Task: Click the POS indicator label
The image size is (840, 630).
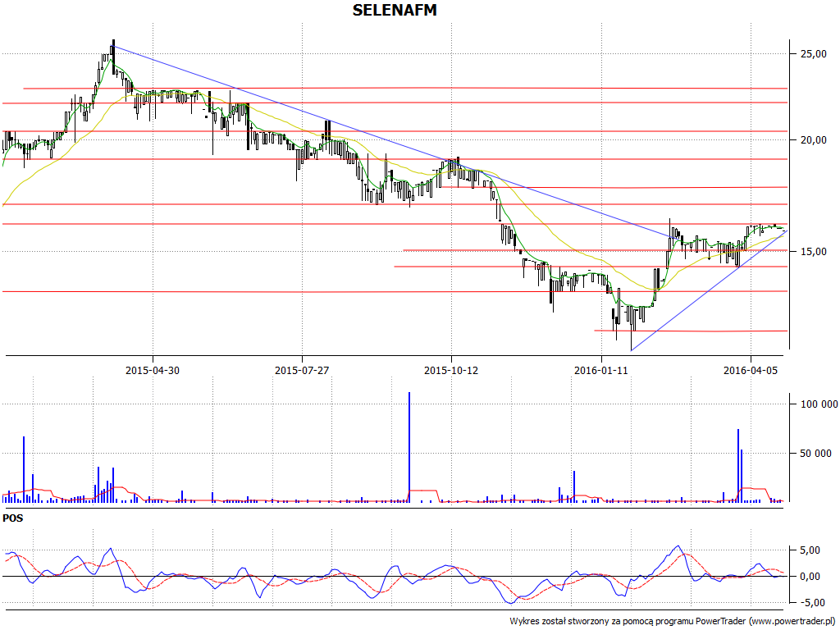Action: pyautogui.click(x=13, y=518)
